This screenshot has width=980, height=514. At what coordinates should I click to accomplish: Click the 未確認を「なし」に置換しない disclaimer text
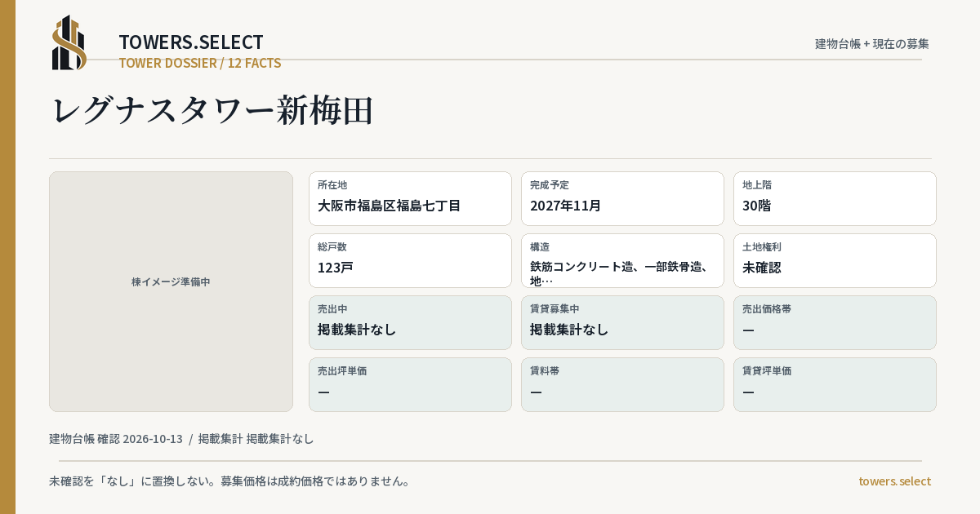point(229,481)
